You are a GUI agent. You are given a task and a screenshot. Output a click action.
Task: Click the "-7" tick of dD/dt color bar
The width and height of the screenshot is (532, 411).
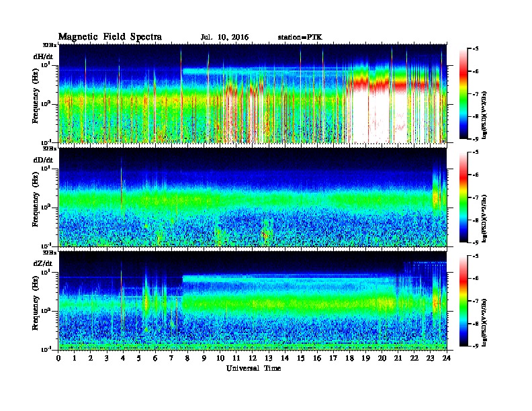point(476,197)
